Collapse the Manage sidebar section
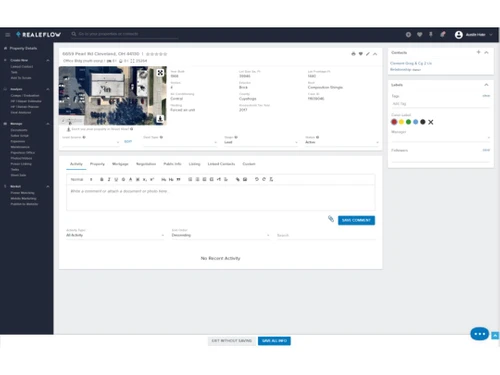 (48, 124)
